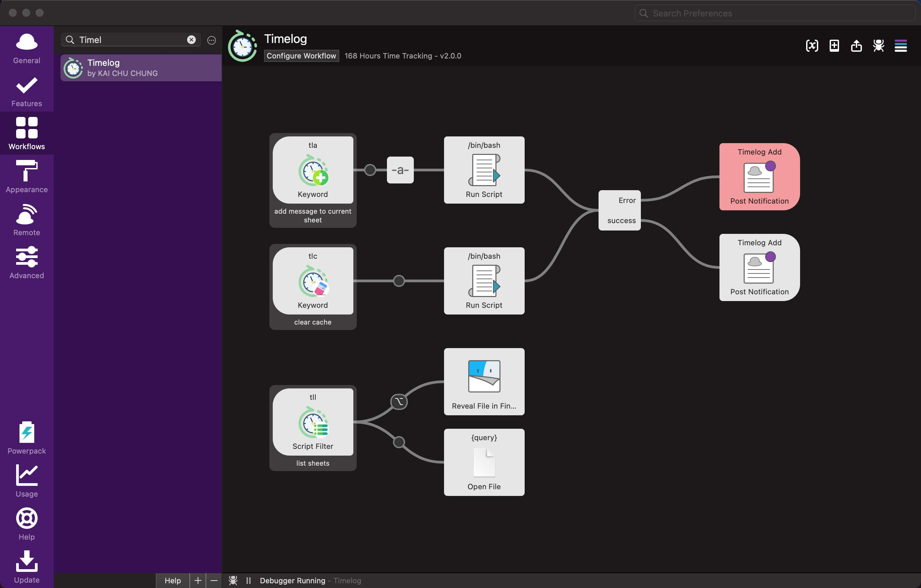Viewport: 921px width, 588px height.
Task: Click the add workflow object plus icon
Action: point(834,46)
